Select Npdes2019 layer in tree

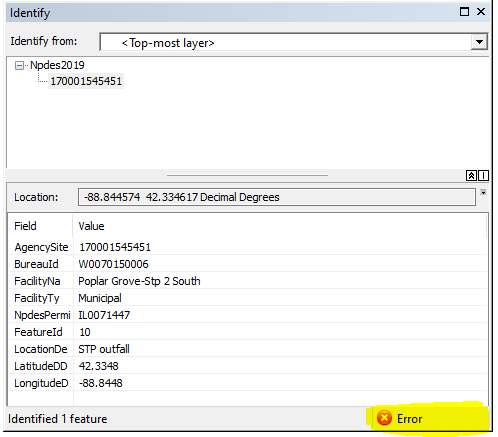pos(57,65)
